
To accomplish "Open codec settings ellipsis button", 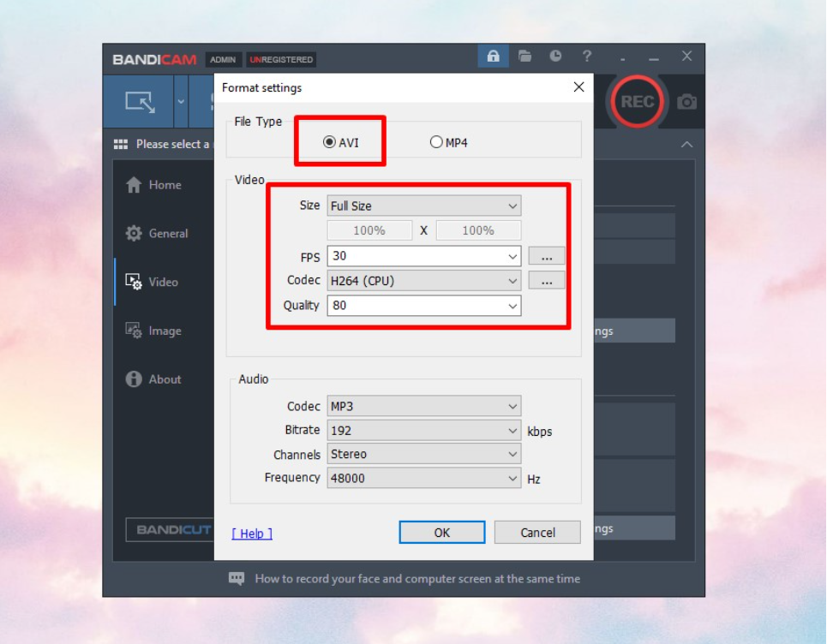I will pyautogui.click(x=547, y=280).
